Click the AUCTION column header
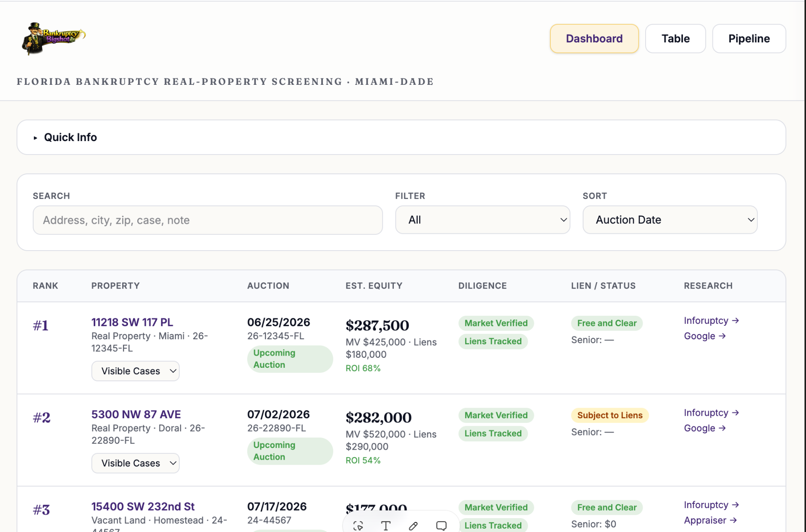 pos(268,286)
